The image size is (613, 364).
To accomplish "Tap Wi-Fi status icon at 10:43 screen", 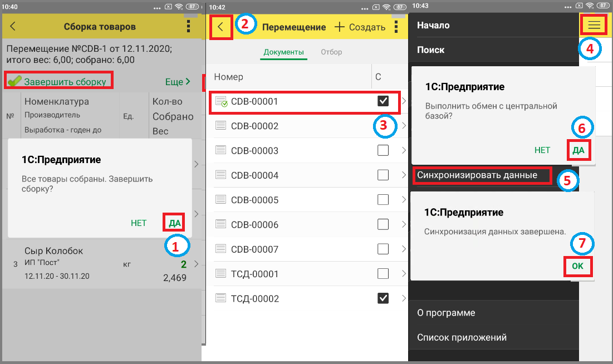I will pyautogui.click(x=590, y=6).
